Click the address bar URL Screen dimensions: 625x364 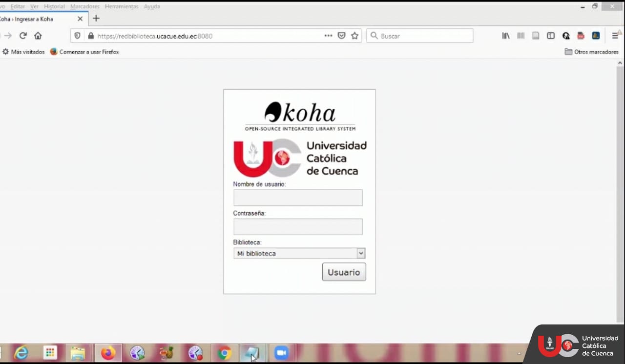[155, 36]
